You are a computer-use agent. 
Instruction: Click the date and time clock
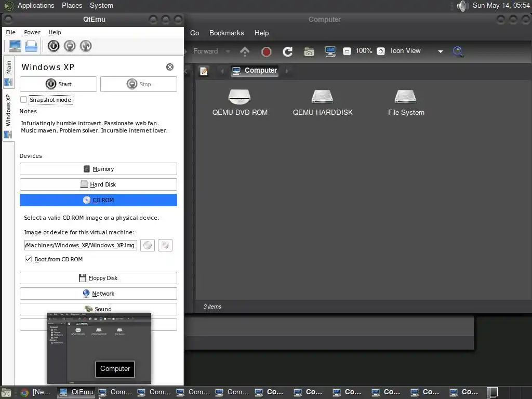[x=501, y=5]
